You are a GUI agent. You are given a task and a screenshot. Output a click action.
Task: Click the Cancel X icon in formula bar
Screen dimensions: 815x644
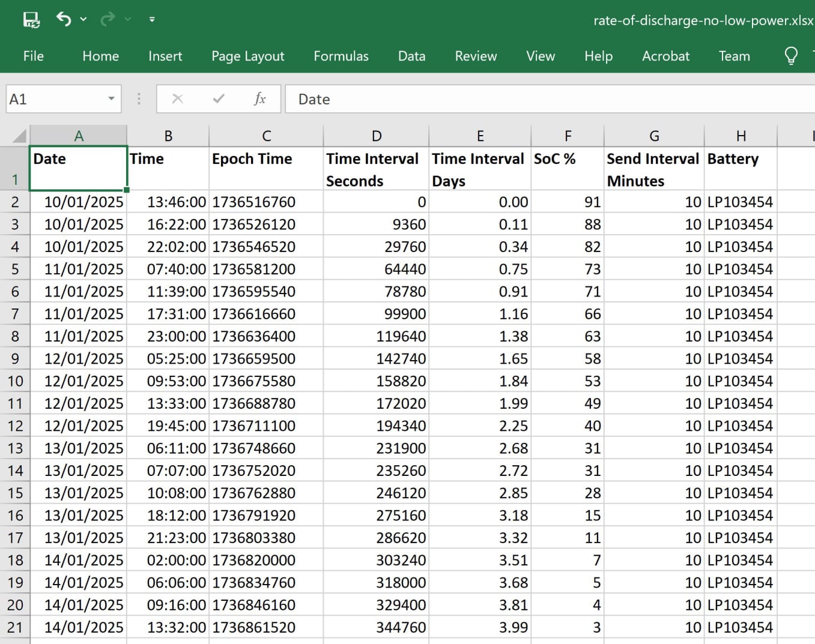178,99
